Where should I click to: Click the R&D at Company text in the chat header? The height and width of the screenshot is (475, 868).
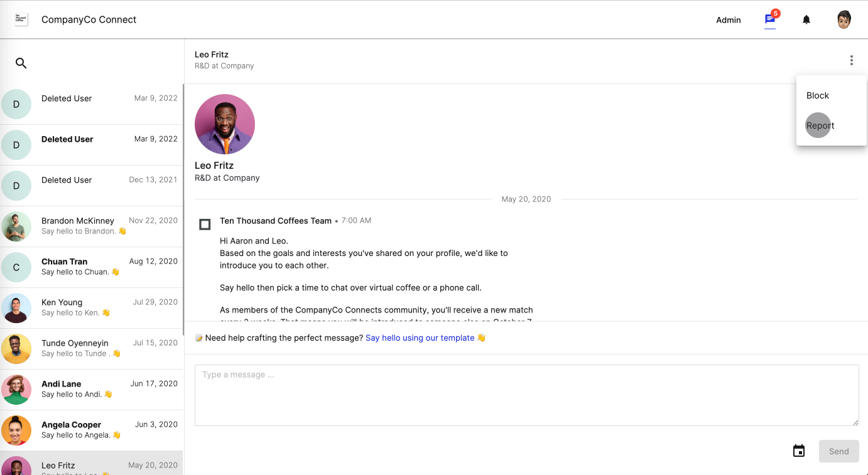click(x=224, y=66)
